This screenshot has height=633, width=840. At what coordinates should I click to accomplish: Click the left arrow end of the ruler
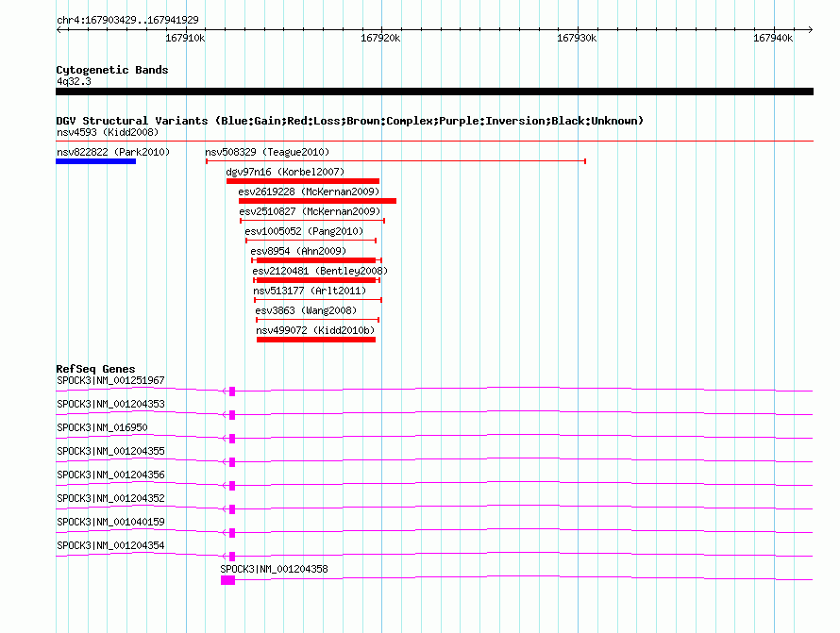coord(59,29)
